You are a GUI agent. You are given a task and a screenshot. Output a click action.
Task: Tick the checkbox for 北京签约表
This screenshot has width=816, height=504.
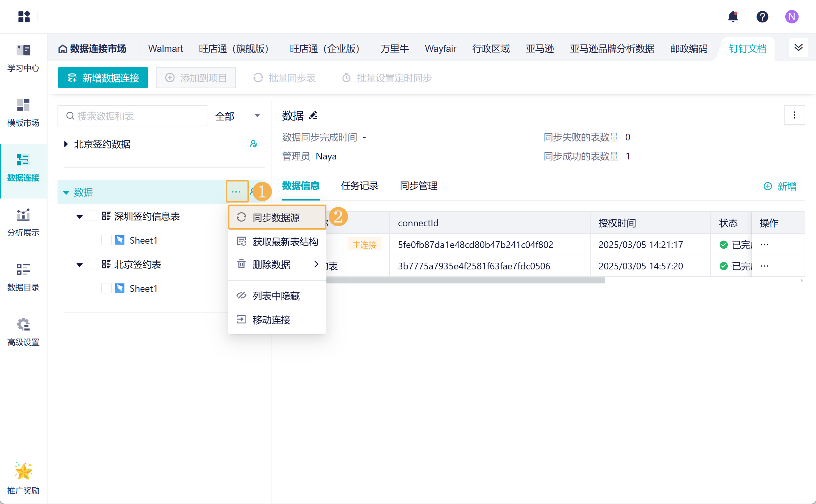pos(93,264)
